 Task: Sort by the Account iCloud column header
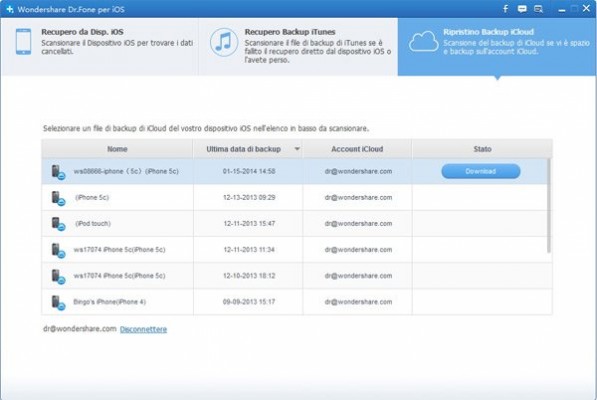(357, 149)
